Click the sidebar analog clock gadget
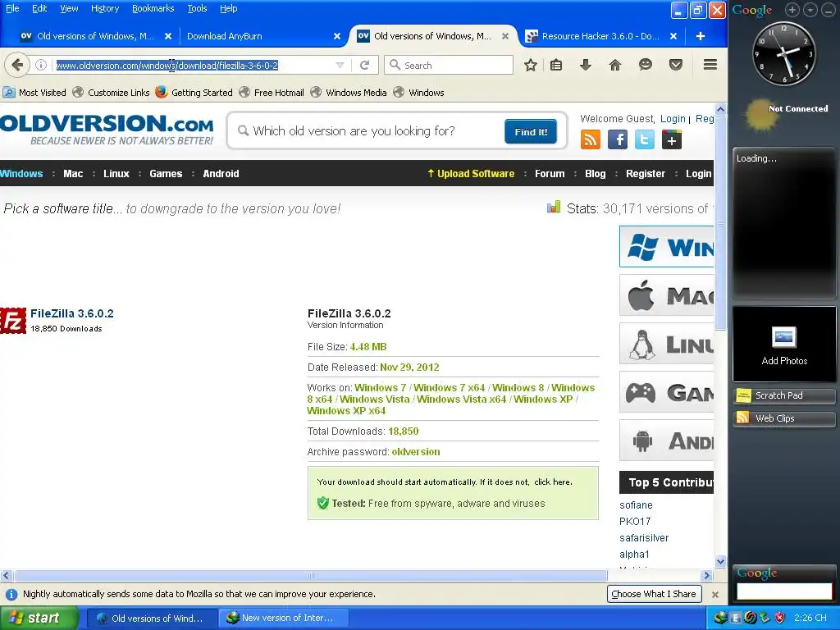840x630 pixels. (784, 53)
